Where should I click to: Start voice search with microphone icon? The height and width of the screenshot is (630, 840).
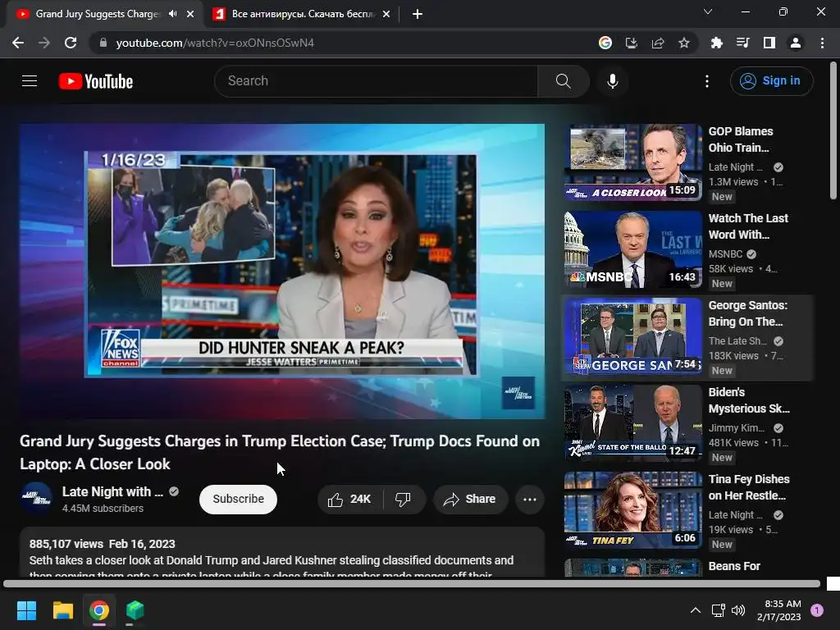coord(613,81)
